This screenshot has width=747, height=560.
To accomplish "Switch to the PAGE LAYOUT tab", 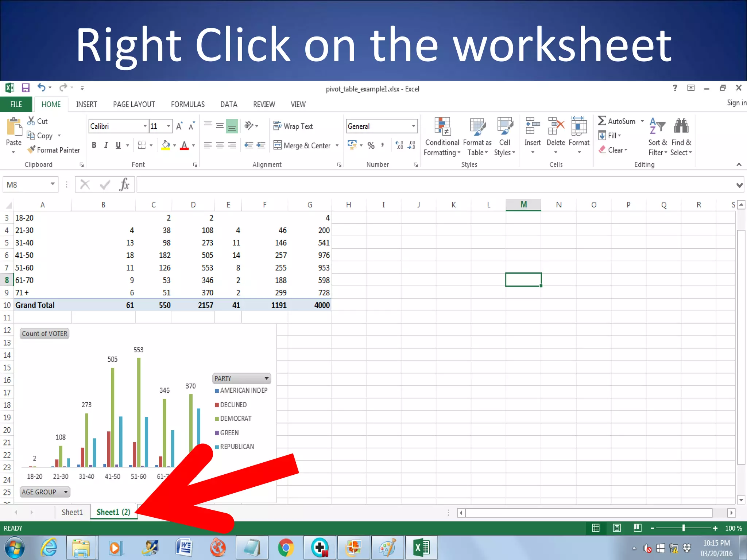I will (x=134, y=104).
